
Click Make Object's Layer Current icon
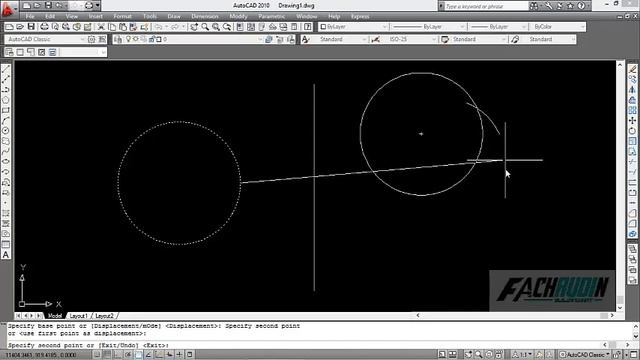269,39
